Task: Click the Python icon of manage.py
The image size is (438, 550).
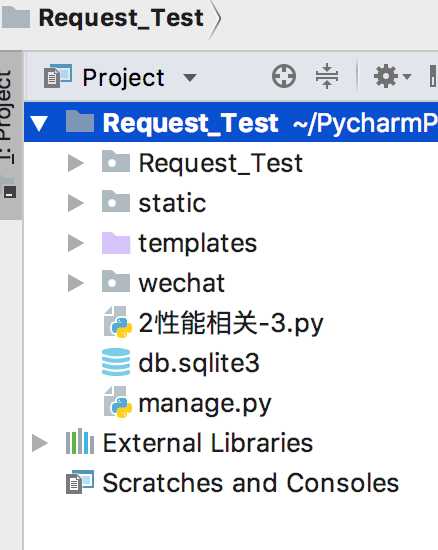Action: pyautogui.click(x=118, y=402)
